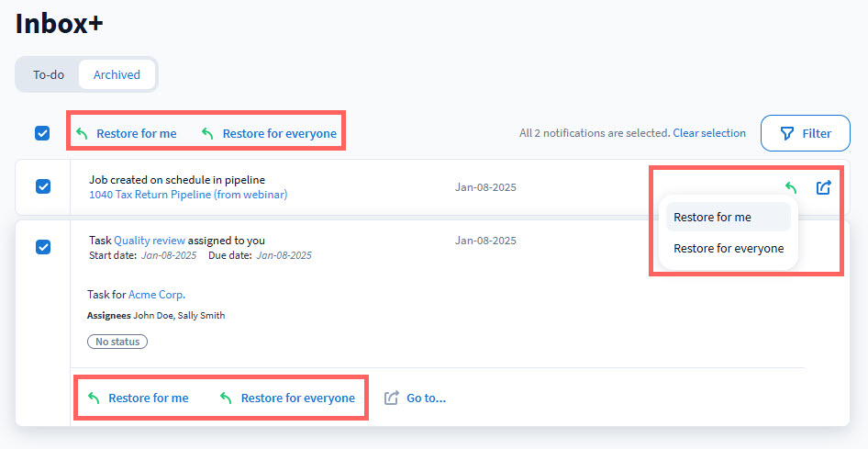Click the funnel icon in the Filter button

(x=786, y=134)
